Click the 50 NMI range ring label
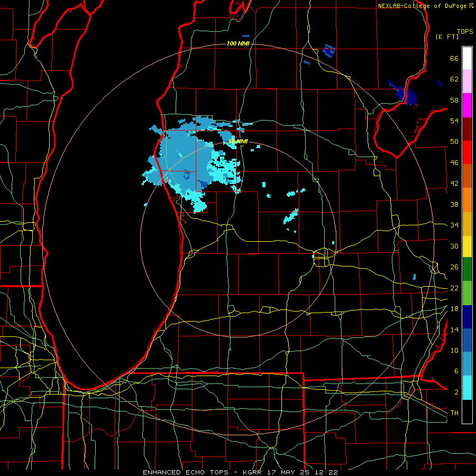476x476 pixels. pos(238,141)
